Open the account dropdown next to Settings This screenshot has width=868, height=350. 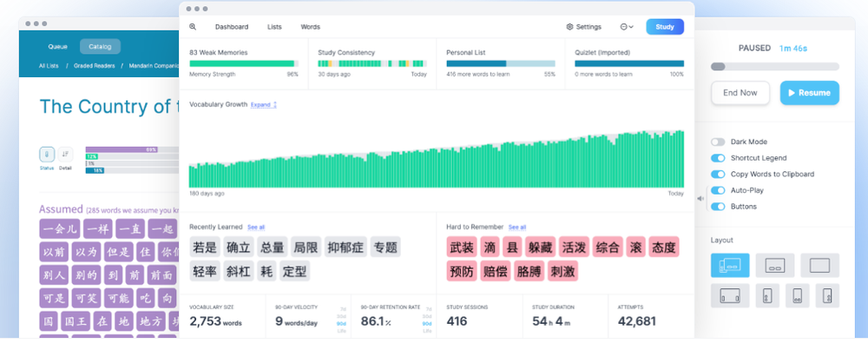[627, 27]
